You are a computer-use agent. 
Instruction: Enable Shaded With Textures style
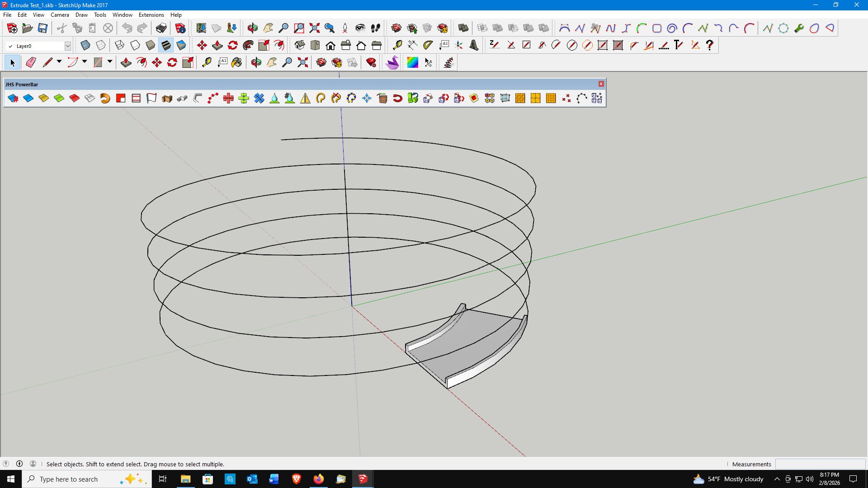click(x=166, y=45)
